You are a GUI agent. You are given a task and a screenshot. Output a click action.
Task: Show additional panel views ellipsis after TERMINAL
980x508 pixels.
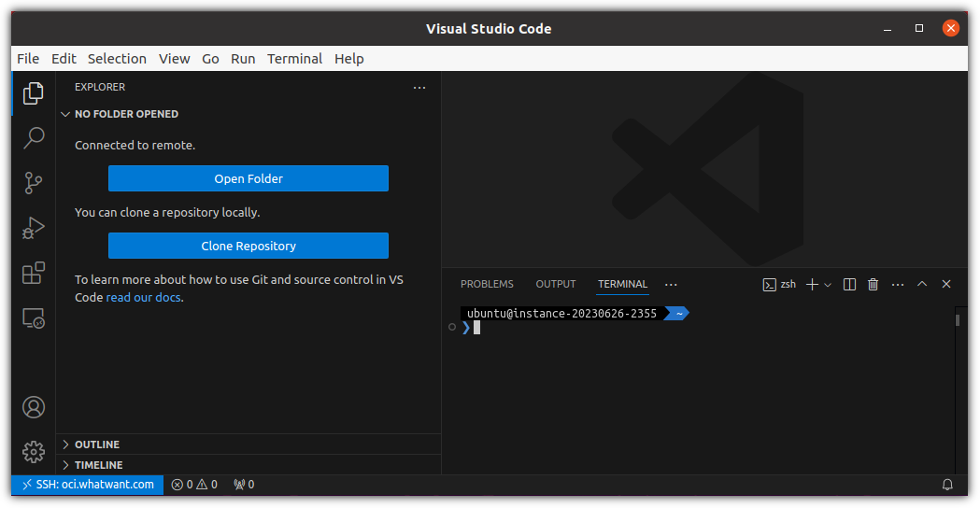[671, 285]
